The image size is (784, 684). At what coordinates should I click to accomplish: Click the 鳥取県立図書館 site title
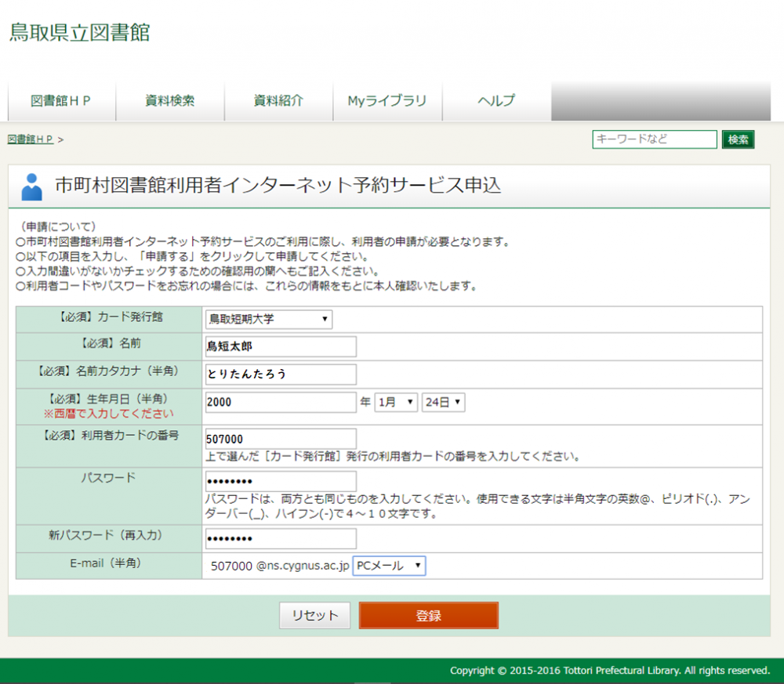coord(79,33)
